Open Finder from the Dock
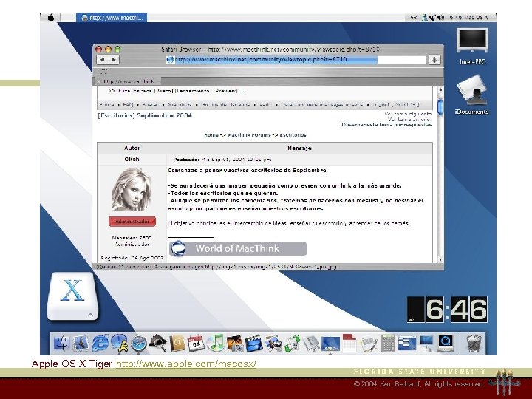This screenshot has width=532, height=399. point(62,343)
